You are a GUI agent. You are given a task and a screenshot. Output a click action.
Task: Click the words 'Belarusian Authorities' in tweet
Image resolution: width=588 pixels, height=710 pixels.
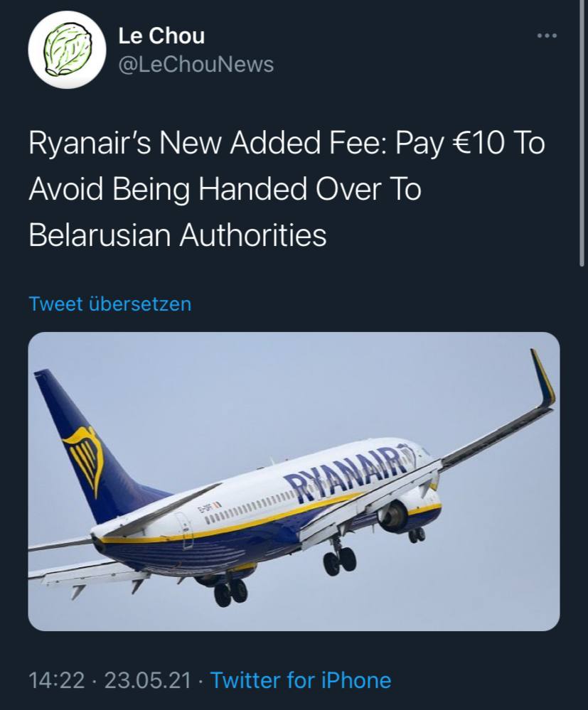pyautogui.click(x=178, y=235)
